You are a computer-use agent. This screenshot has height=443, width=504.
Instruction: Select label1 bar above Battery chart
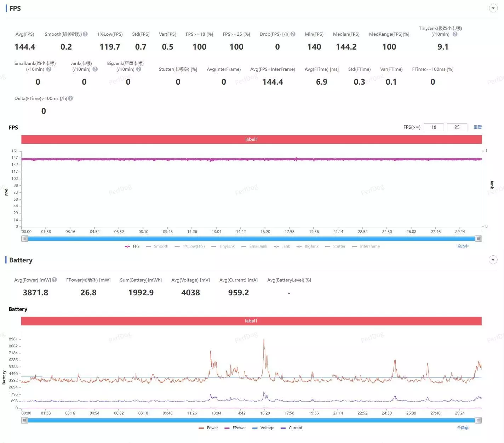[251, 321]
